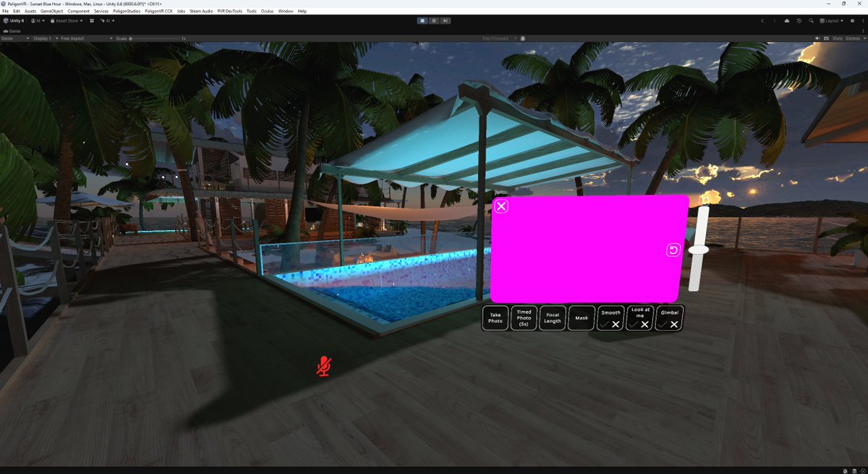868x474 pixels.
Task: Click the Game view Scale slider
Action: point(156,38)
